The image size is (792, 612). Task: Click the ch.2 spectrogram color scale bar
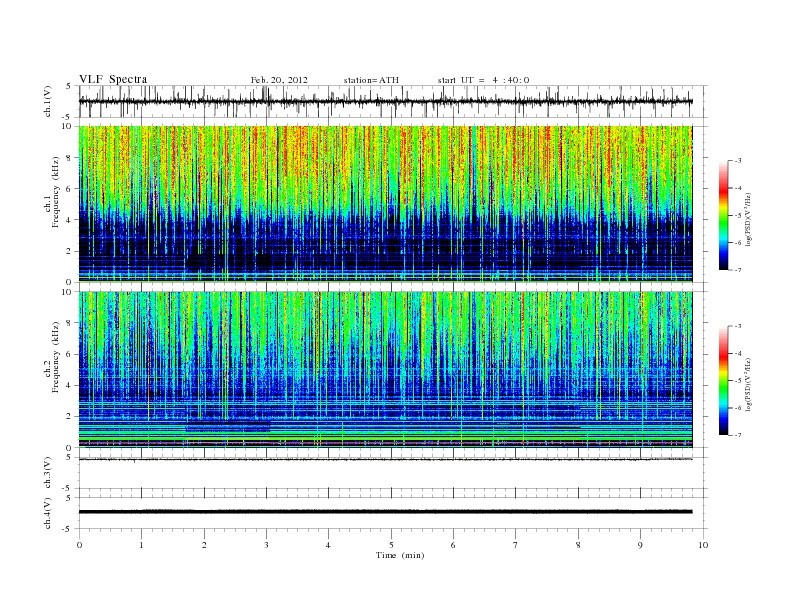[724, 380]
